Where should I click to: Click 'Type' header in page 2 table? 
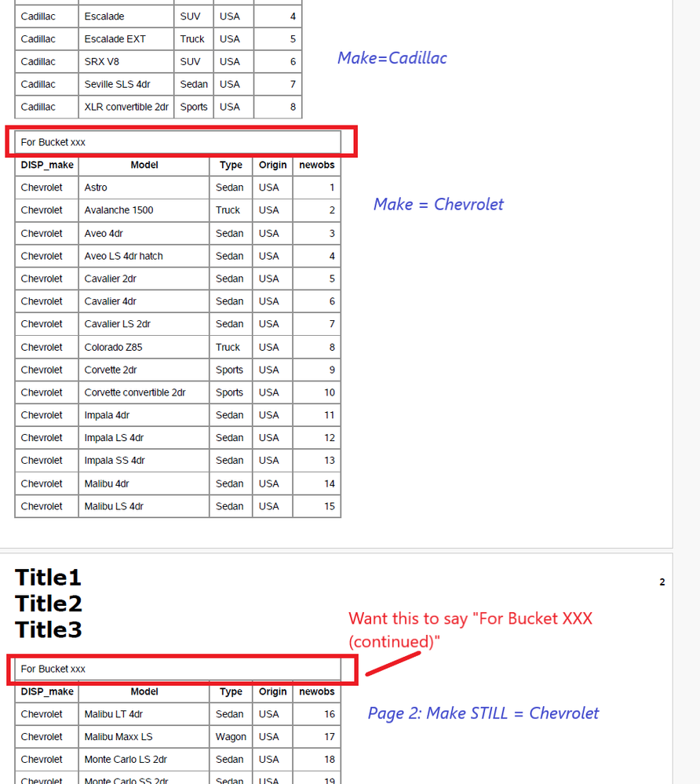[231, 691]
